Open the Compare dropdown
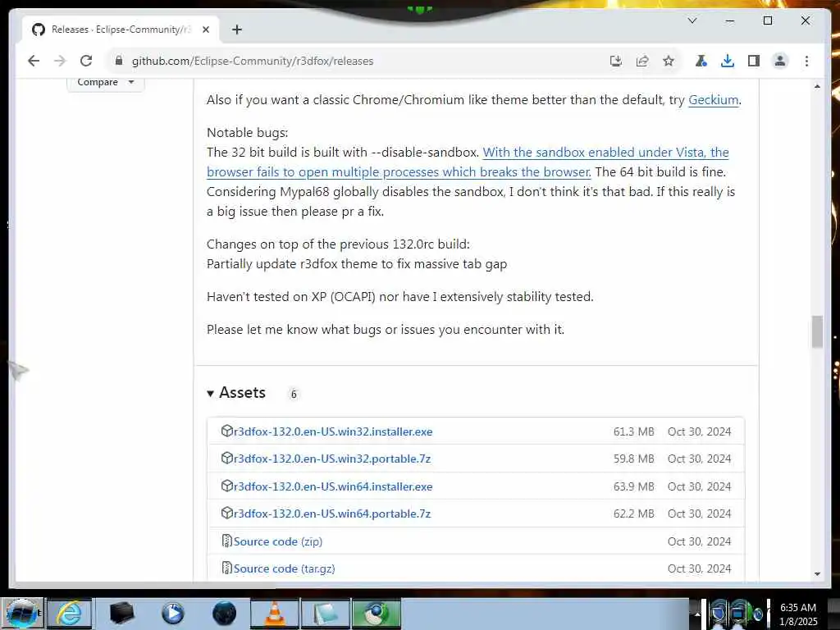 tap(106, 83)
